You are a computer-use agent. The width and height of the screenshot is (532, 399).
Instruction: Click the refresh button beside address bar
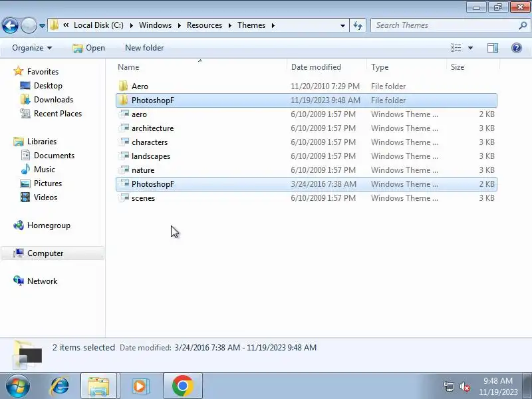pyautogui.click(x=358, y=25)
